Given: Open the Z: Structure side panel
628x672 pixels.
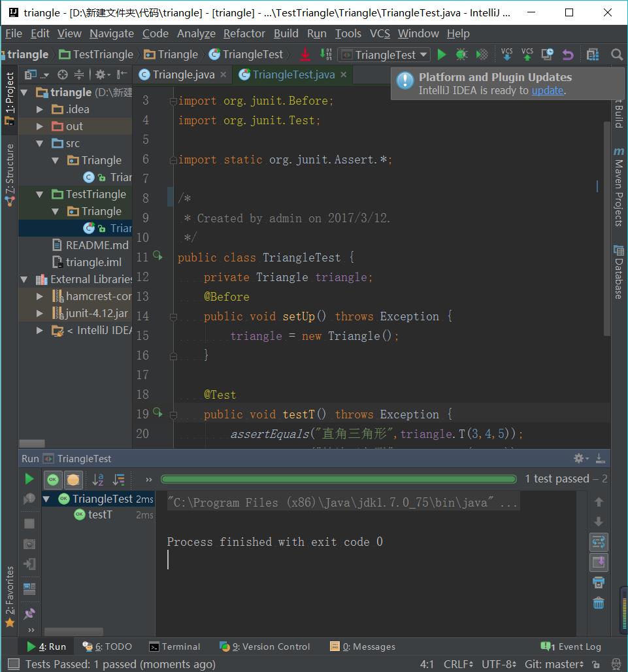Looking at the screenshot, I should [x=9, y=175].
